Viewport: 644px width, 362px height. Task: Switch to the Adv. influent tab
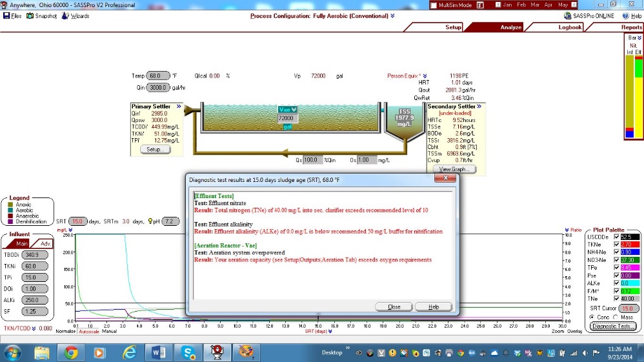[46, 243]
